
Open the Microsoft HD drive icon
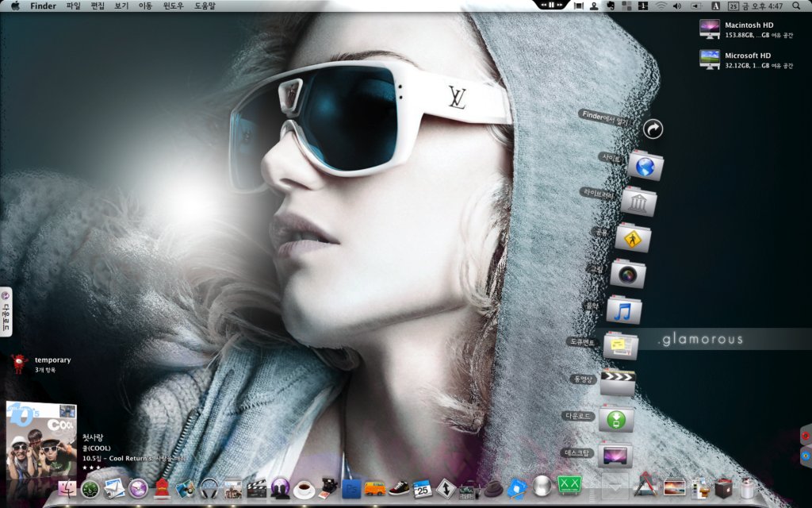tap(710, 60)
